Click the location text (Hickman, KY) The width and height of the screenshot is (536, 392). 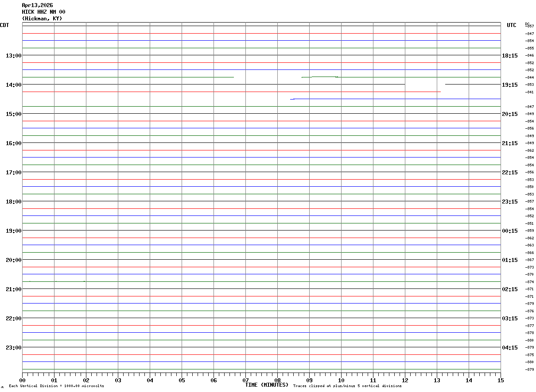click(x=42, y=19)
